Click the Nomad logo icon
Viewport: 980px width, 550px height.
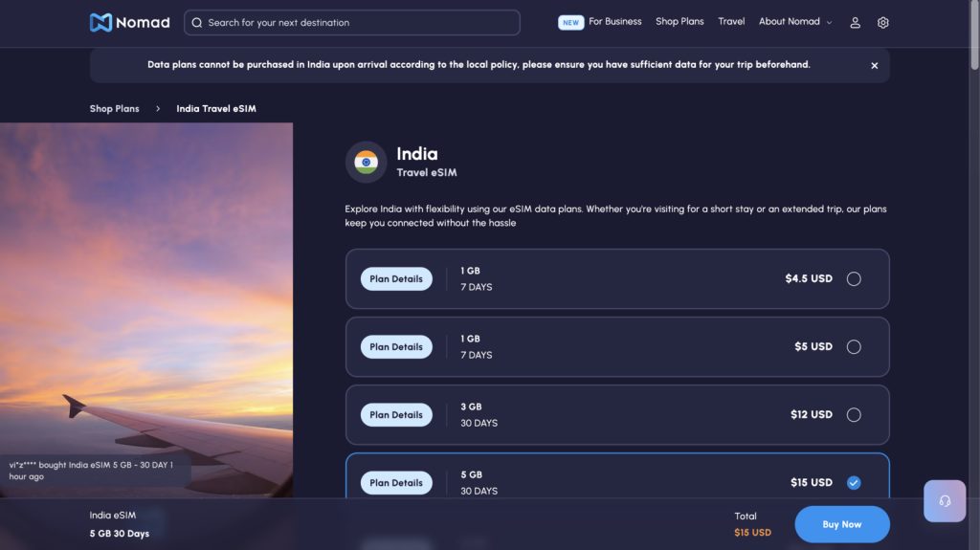pos(100,22)
